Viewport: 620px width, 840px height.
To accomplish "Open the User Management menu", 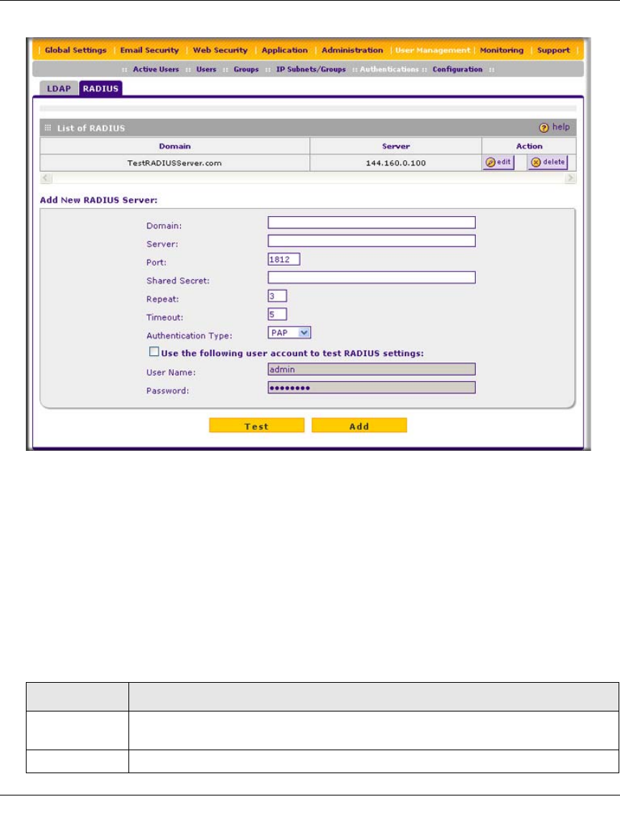I will 433,50.
